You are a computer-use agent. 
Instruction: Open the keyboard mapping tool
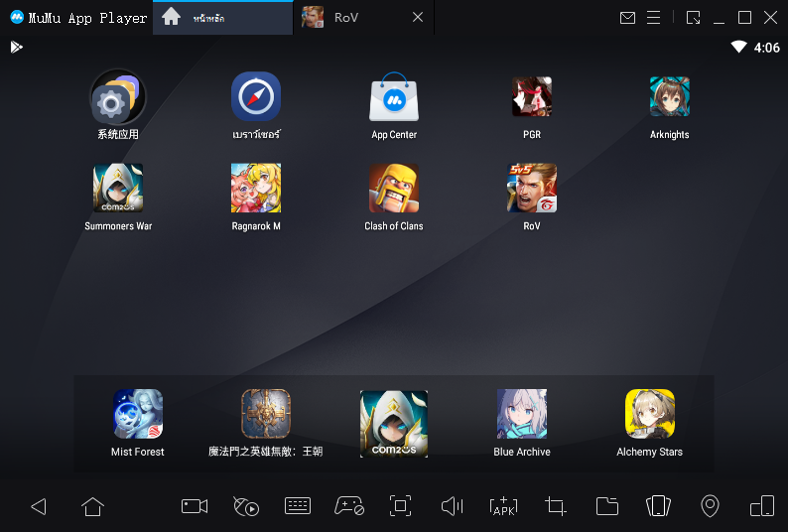click(298, 506)
